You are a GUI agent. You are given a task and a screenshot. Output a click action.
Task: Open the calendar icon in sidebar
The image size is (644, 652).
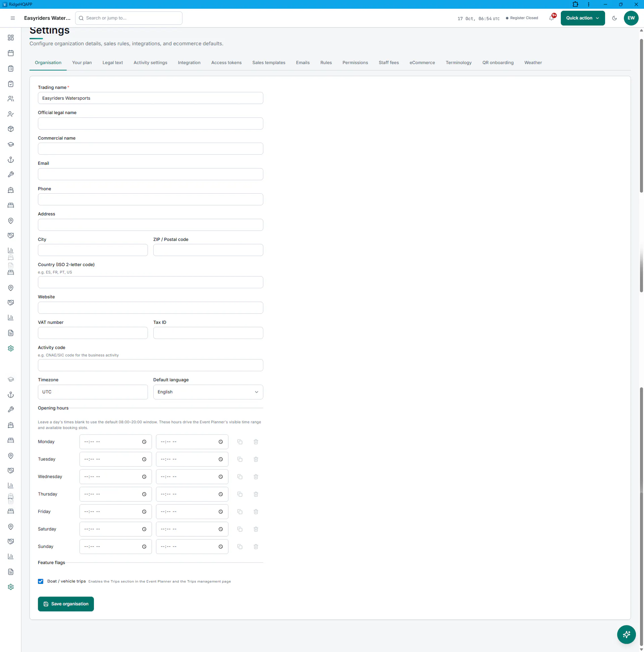click(11, 53)
